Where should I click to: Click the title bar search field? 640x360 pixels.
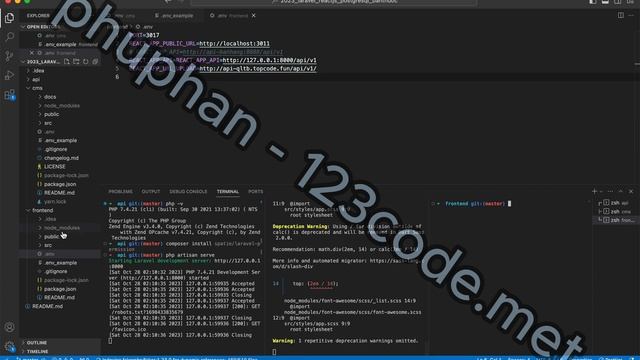click(x=334, y=2)
